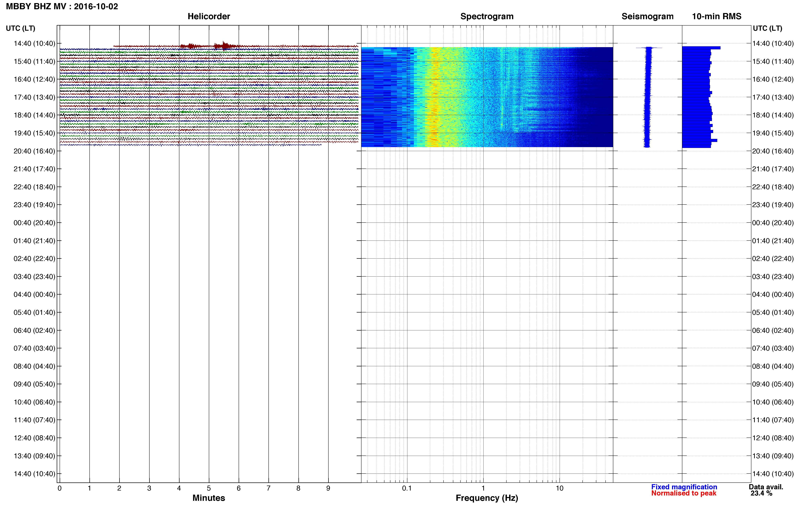Click the left '15:40 (11:40)' time label
812x508 pixels.
(34, 62)
